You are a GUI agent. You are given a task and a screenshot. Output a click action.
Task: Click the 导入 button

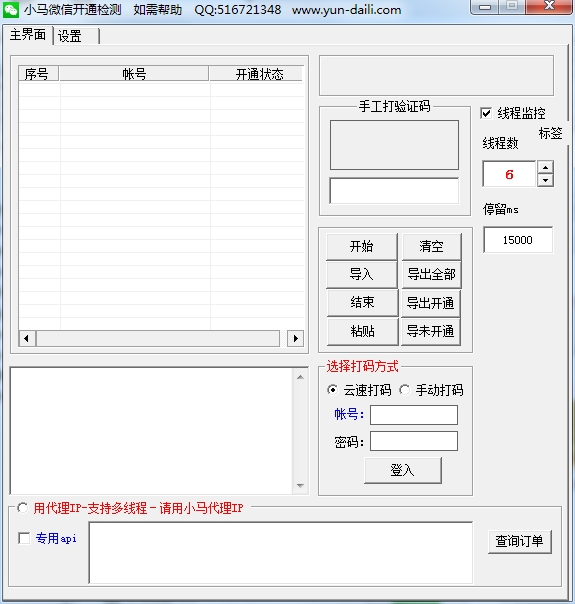tap(362, 275)
